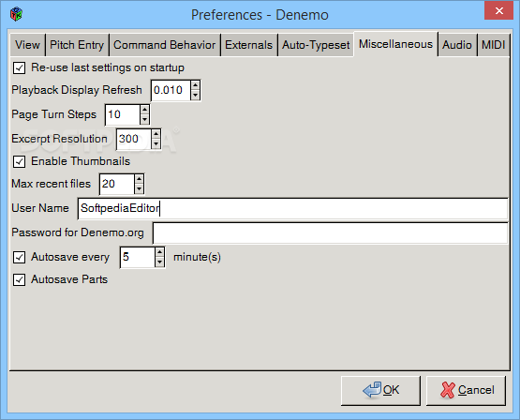
Task: Increase Excerpt Resolution value
Action: click(x=156, y=134)
